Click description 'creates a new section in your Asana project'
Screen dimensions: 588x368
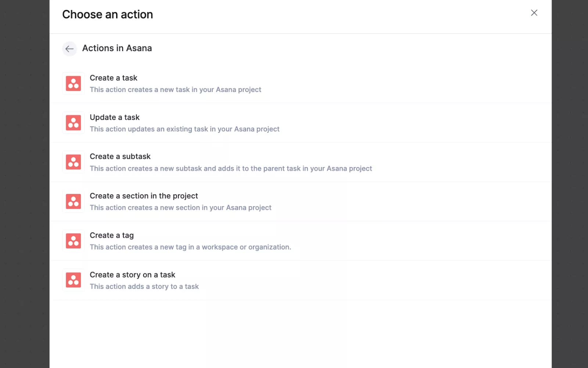click(x=180, y=208)
